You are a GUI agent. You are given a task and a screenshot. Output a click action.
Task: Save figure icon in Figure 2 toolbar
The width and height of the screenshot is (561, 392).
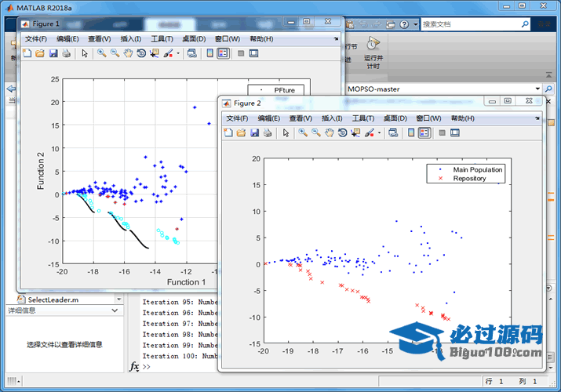(x=254, y=133)
